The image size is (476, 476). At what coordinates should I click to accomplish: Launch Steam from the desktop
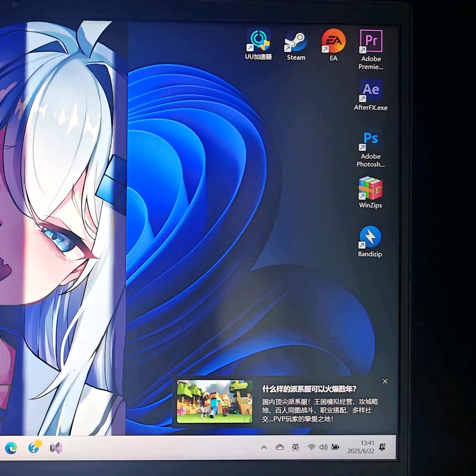click(x=296, y=42)
